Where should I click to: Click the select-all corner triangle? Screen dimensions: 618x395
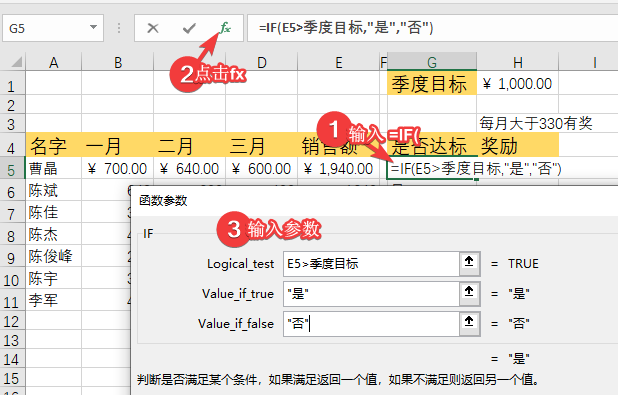point(16,62)
